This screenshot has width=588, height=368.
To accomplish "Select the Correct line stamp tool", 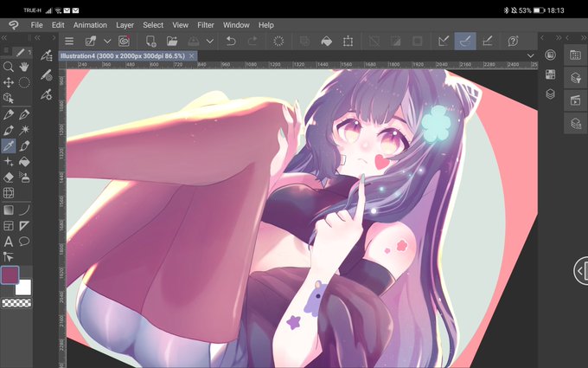I will [24, 178].
